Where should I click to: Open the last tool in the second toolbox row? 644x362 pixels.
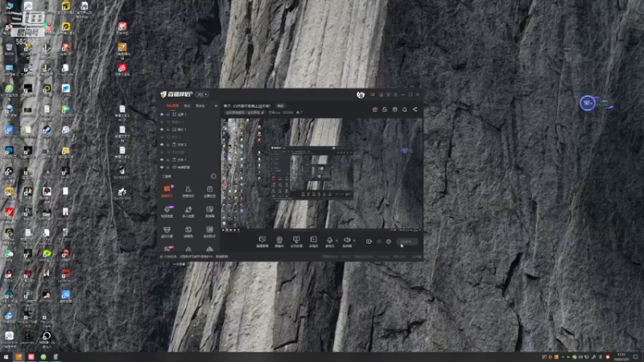(209, 212)
